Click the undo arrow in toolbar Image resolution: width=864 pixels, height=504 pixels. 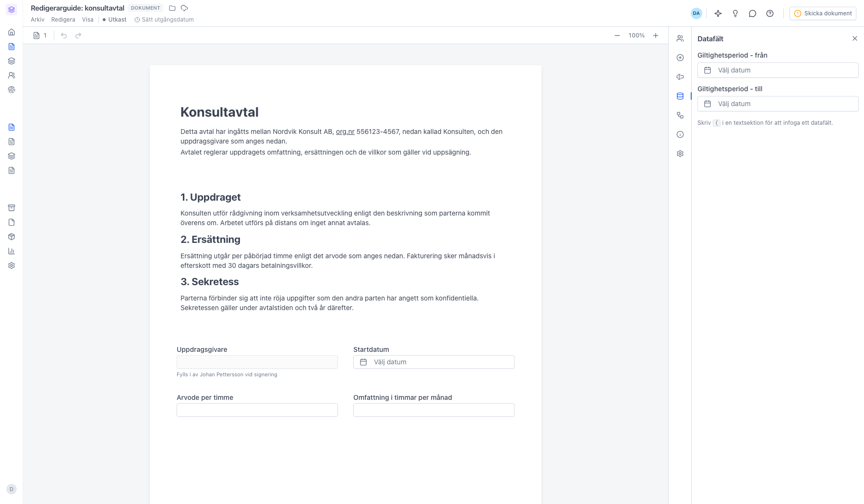point(64,36)
